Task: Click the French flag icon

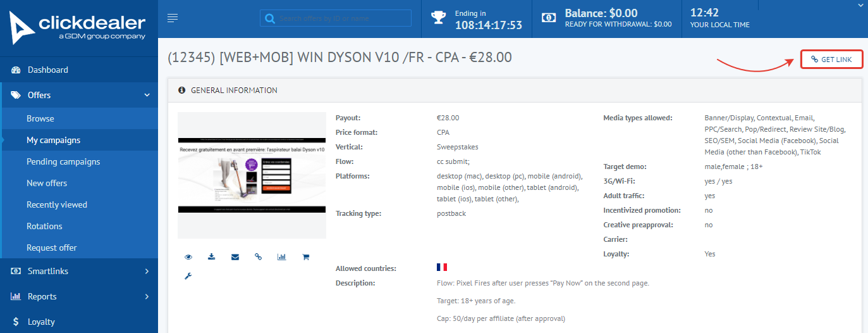Action: (442, 267)
